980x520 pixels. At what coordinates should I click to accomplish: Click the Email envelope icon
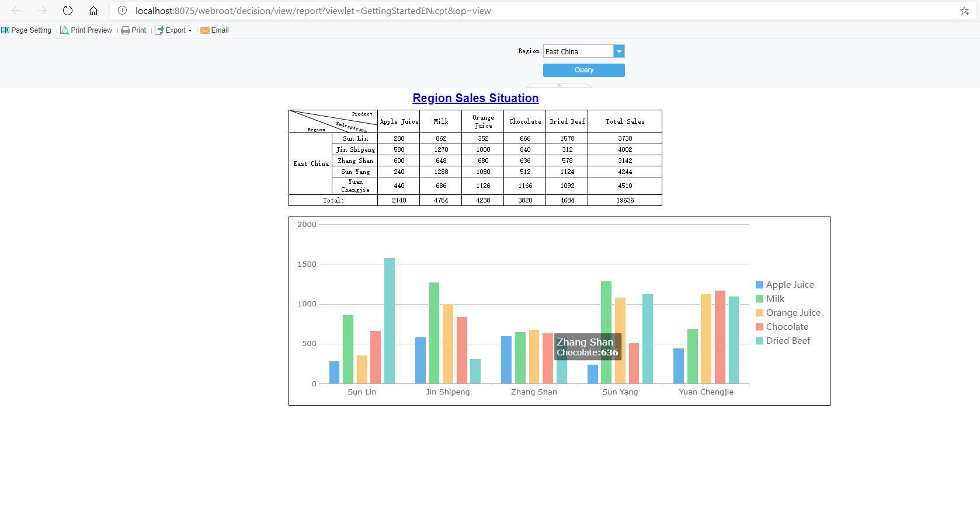pos(205,30)
